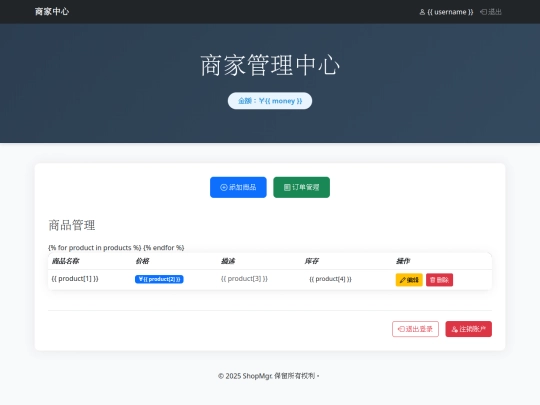This screenshot has height=405, width=540.
Task: Click the 商品名称 column header
Action: point(65,261)
